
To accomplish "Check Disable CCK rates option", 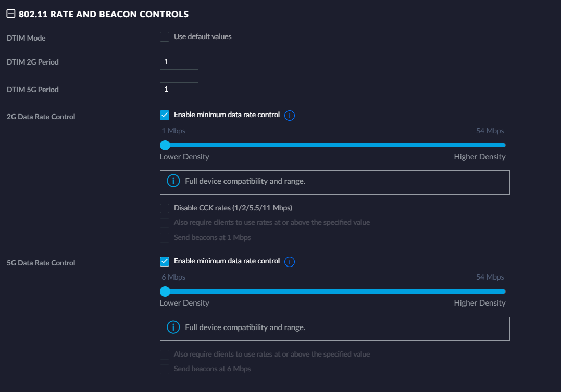I will (x=165, y=208).
